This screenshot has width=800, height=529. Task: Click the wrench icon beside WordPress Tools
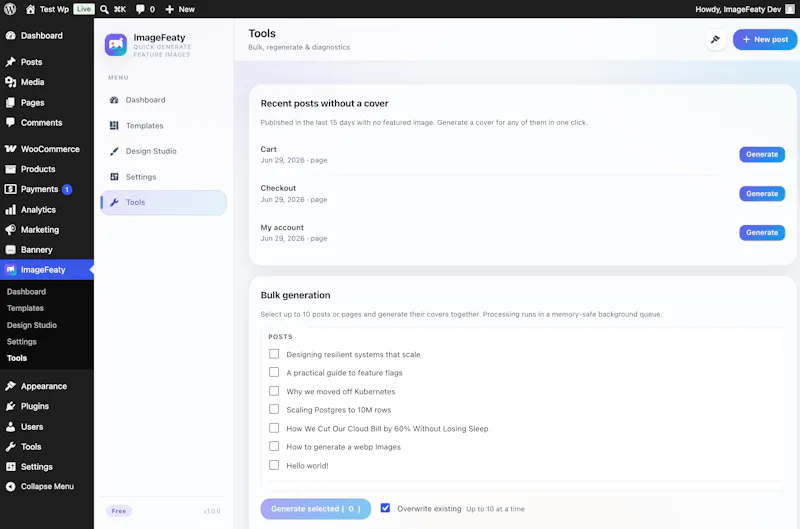(x=11, y=446)
